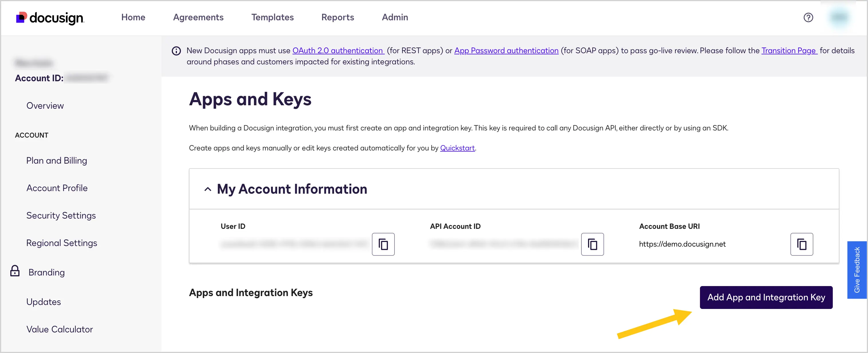Image resolution: width=868 pixels, height=353 pixels.
Task: Open Account Profile page
Action: click(x=57, y=188)
